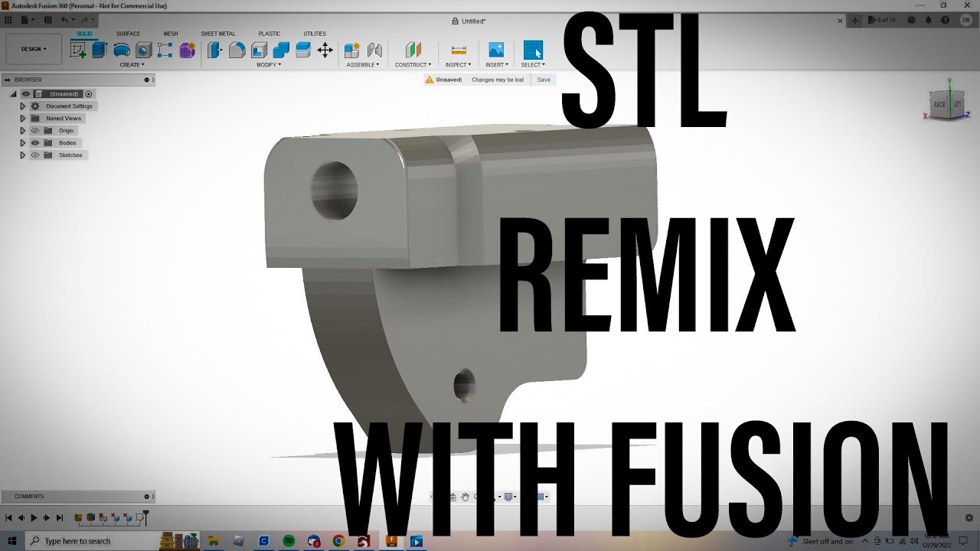Select the Insert image icon
980x551 pixels.
[x=496, y=51]
